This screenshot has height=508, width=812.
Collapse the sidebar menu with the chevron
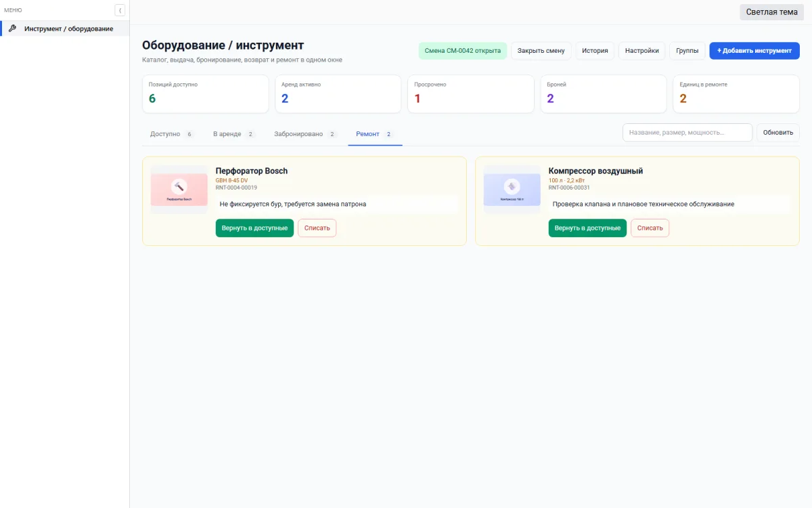click(x=120, y=10)
